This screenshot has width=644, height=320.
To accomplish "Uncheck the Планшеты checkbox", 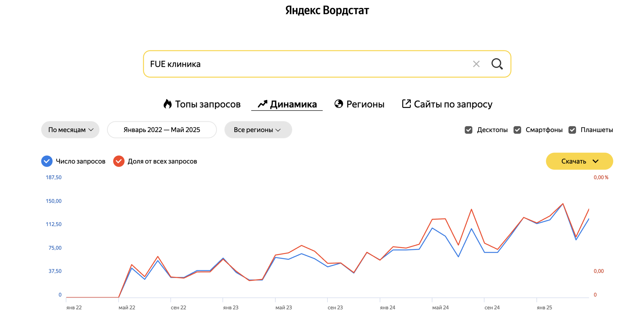I will (x=572, y=130).
